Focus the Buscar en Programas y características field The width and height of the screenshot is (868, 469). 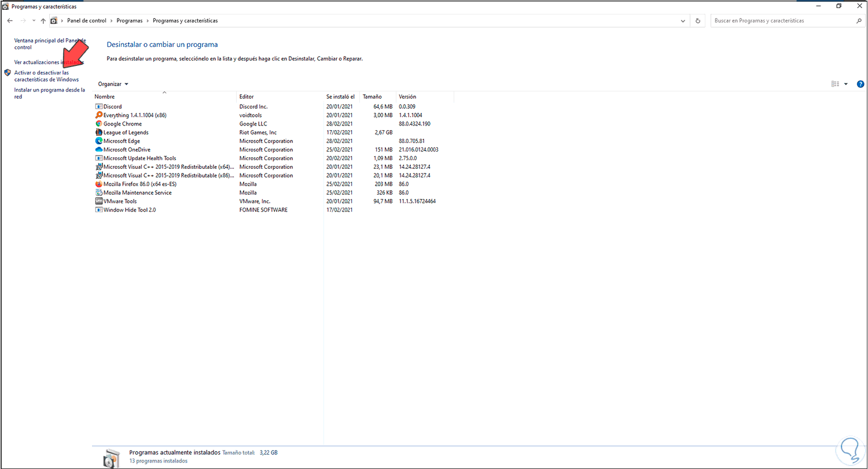pyautogui.click(x=783, y=21)
